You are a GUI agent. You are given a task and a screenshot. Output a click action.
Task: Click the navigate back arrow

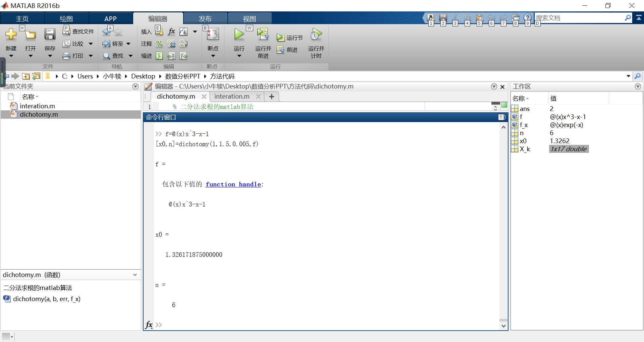[107, 32]
